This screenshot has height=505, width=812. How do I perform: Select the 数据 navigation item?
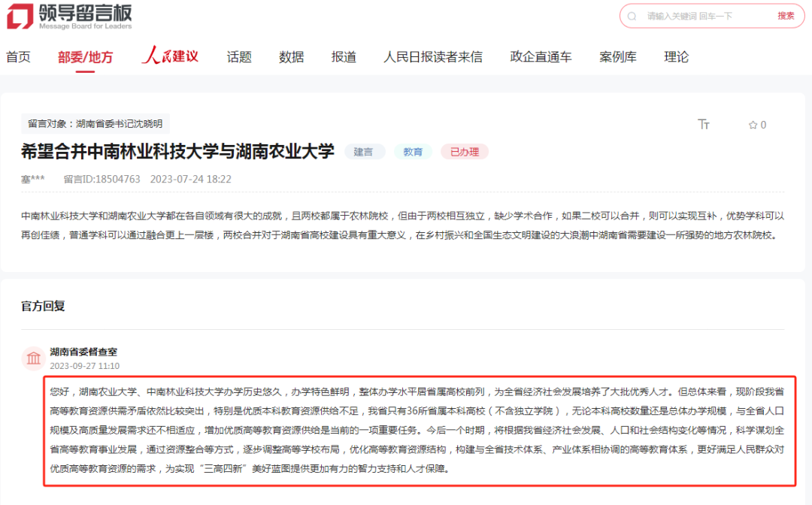(x=292, y=56)
